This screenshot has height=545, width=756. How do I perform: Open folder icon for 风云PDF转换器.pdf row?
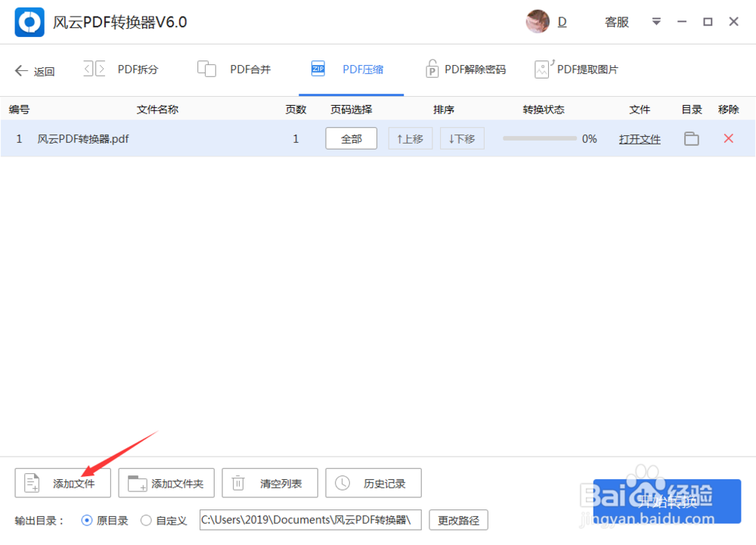[690, 138]
